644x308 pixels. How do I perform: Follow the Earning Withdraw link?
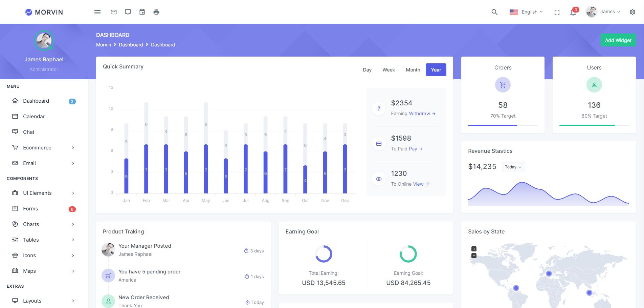pyautogui.click(x=423, y=114)
